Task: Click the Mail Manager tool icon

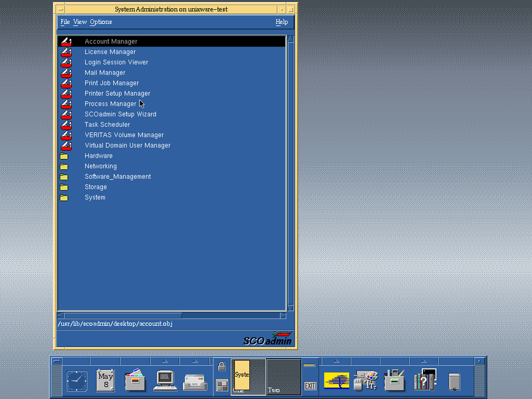Action: pyautogui.click(x=66, y=72)
